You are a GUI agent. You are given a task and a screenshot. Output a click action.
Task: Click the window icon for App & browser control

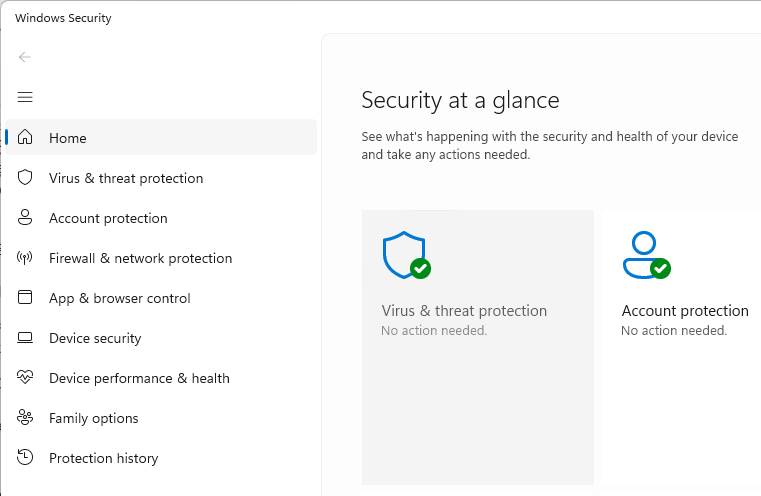pos(25,297)
